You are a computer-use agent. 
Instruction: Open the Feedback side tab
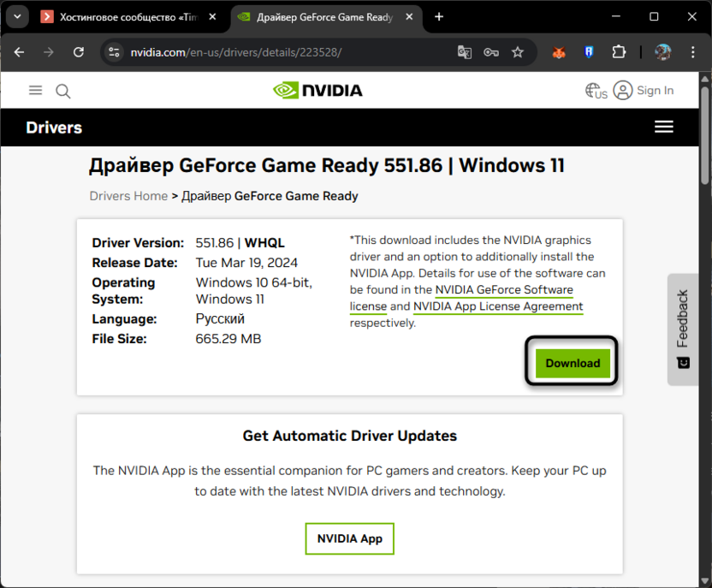(683, 330)
